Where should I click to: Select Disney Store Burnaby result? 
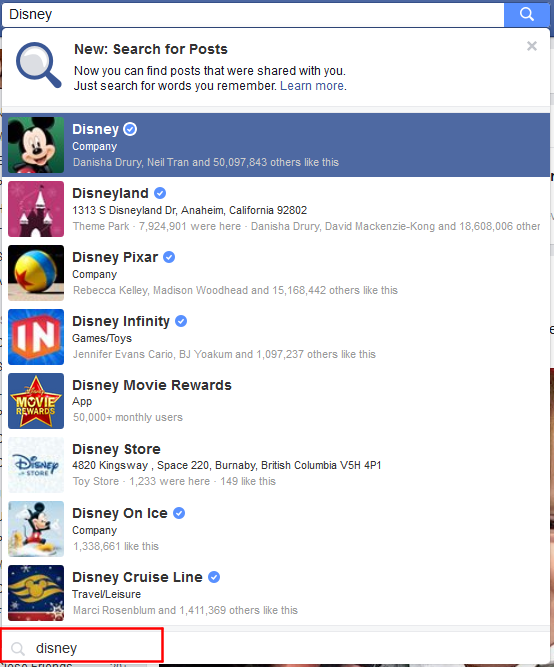tap(276, 465)
